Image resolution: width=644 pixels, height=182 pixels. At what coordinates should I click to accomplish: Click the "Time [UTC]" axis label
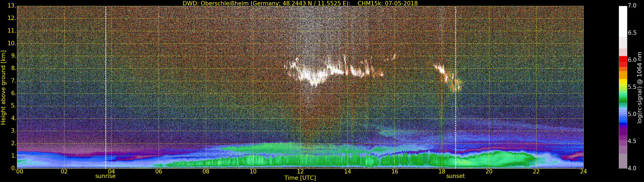click(300, 178)
